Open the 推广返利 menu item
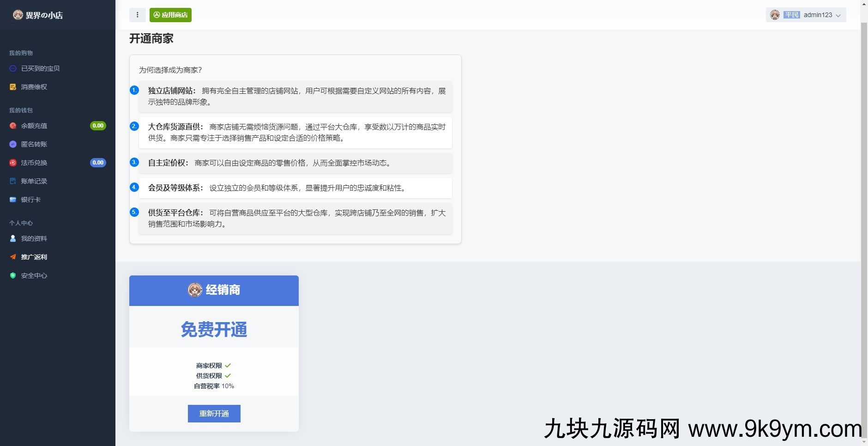 tap(34, 257)
